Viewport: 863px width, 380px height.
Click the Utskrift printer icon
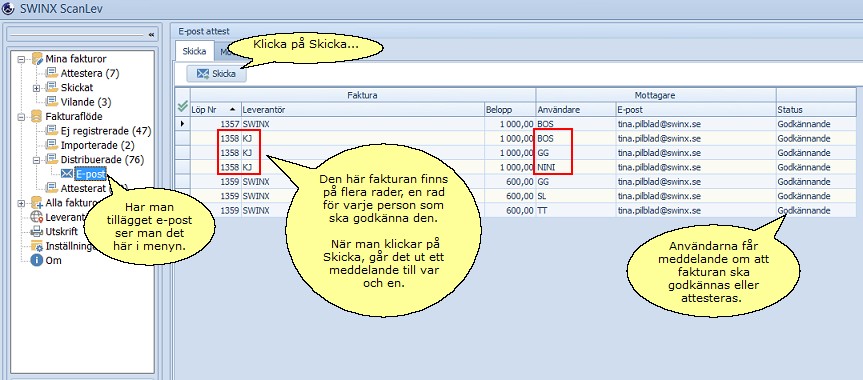(37, 231)
